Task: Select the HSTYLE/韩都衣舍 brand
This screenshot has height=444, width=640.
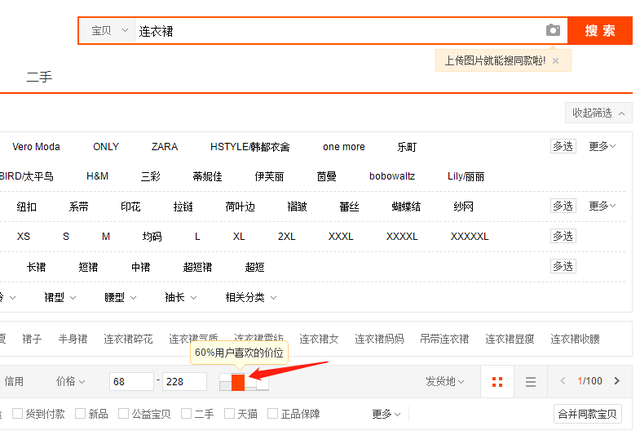Action: point(250,147)
